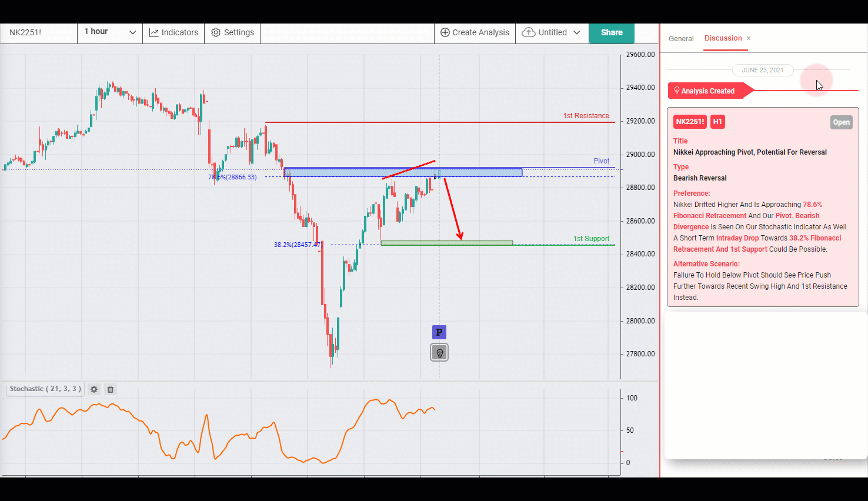Viewport: 868px width, 501px height.
Task: Click the 78.6%(28866.33) Fibonacci label
Action: [232, 177]
